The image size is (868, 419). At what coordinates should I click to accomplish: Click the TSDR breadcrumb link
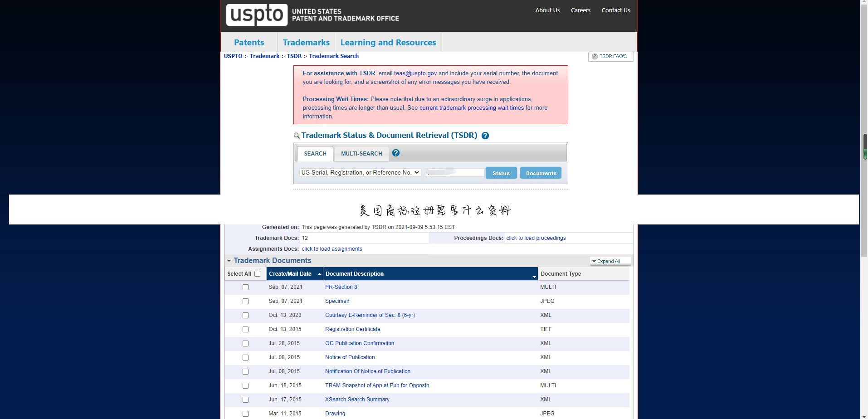(x=294, y=56)
